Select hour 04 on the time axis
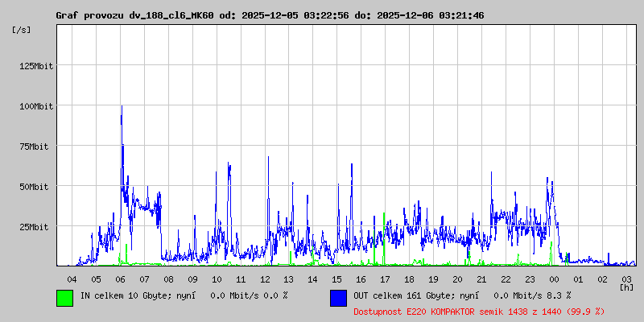The image size is (644, 322). pyautogui.click(x=72, y=279)
